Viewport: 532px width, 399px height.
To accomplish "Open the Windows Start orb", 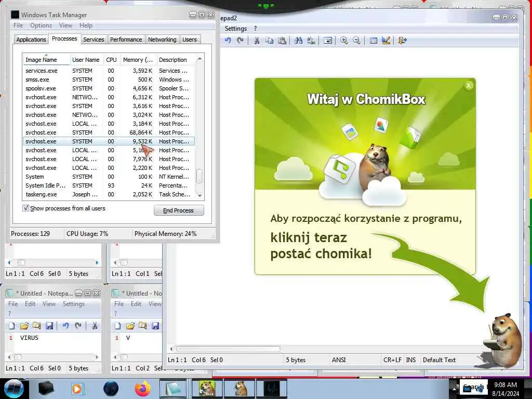I will pos(14,389).
